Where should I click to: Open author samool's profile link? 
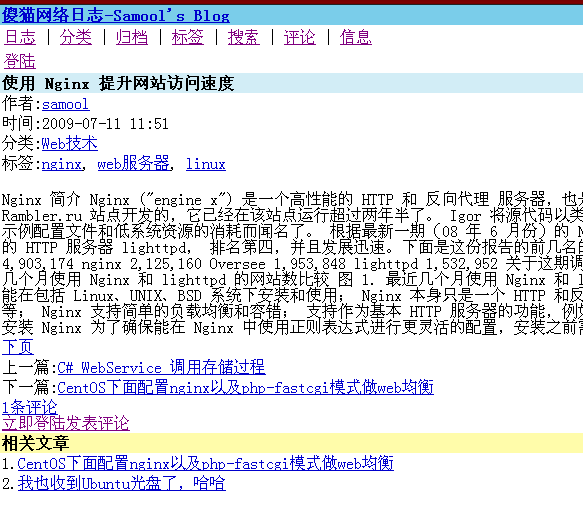(x=65, y=104)
